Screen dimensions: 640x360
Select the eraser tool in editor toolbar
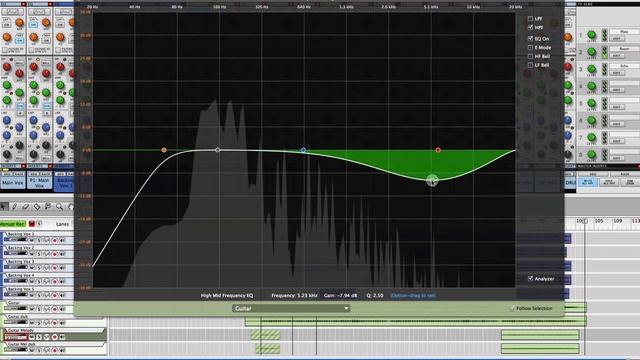(x=26, y=207)
